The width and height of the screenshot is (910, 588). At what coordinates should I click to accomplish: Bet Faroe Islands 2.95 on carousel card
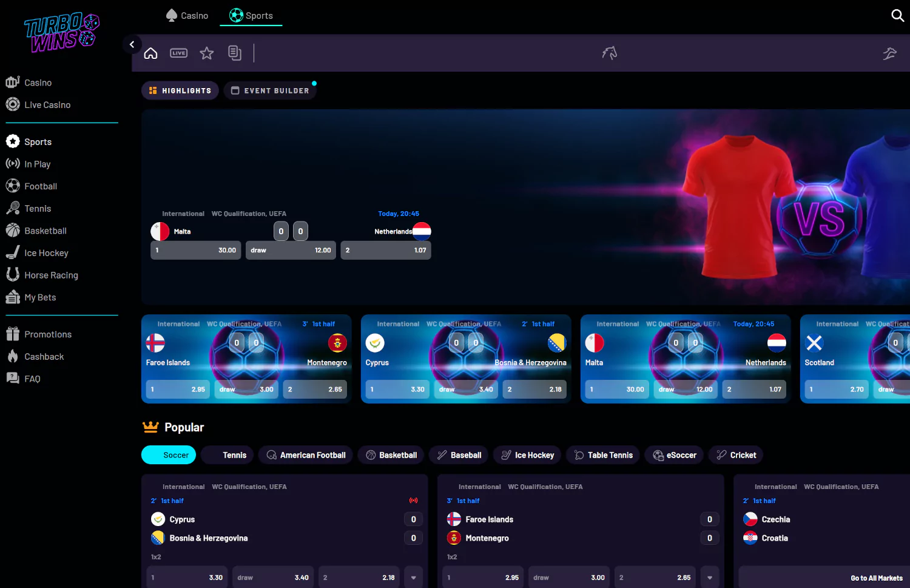178,390
